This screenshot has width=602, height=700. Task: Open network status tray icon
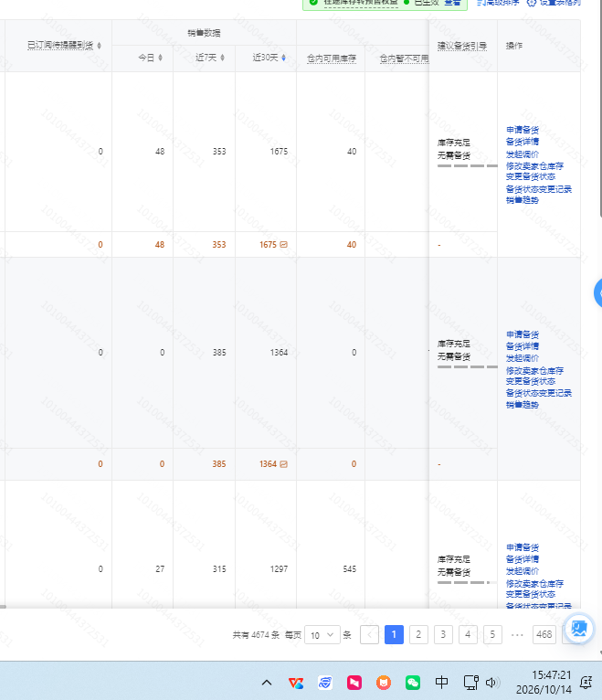pos(470,683)
